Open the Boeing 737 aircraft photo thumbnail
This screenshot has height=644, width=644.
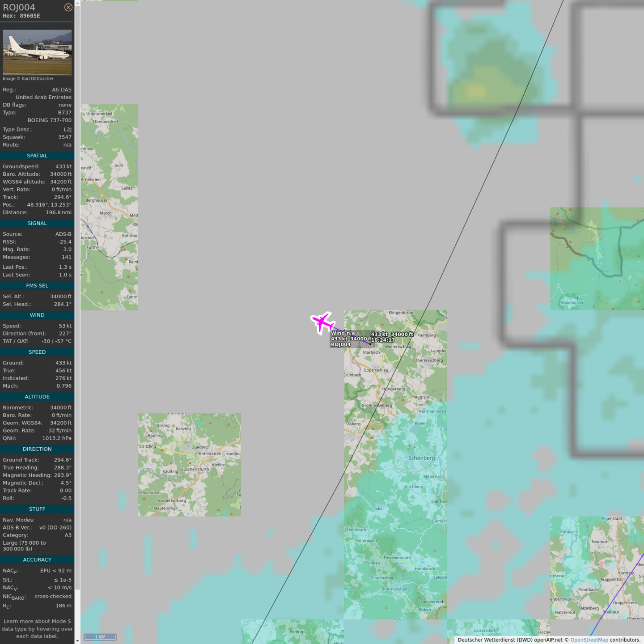point(37,52)
